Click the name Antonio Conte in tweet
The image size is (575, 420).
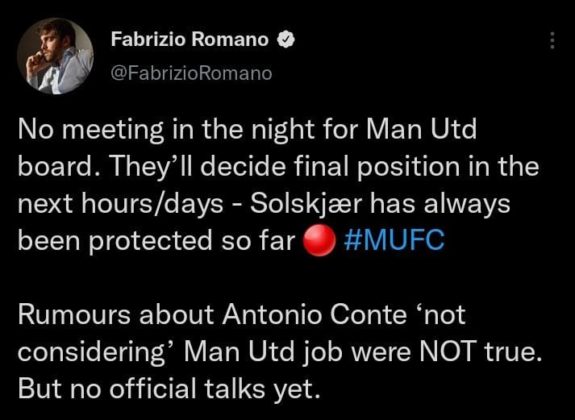click(x=315, y=315)
